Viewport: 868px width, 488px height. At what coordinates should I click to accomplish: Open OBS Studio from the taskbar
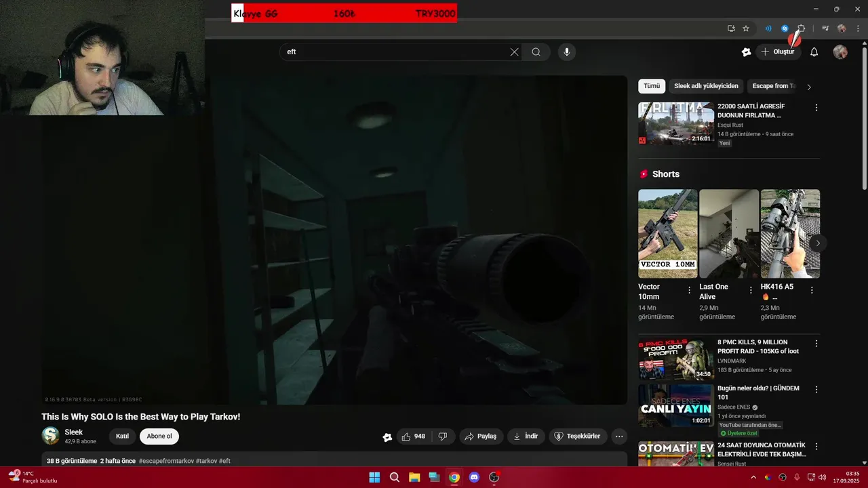coord(494,477)
